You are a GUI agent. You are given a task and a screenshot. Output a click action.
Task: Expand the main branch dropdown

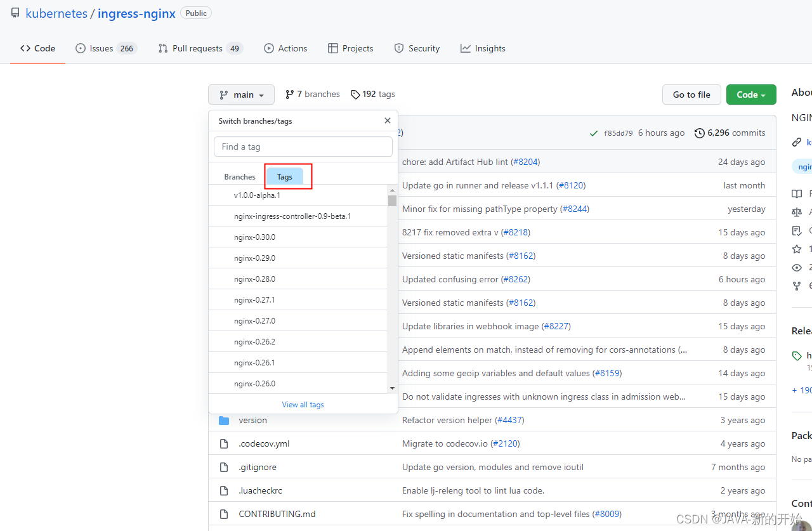pos(241,95)
